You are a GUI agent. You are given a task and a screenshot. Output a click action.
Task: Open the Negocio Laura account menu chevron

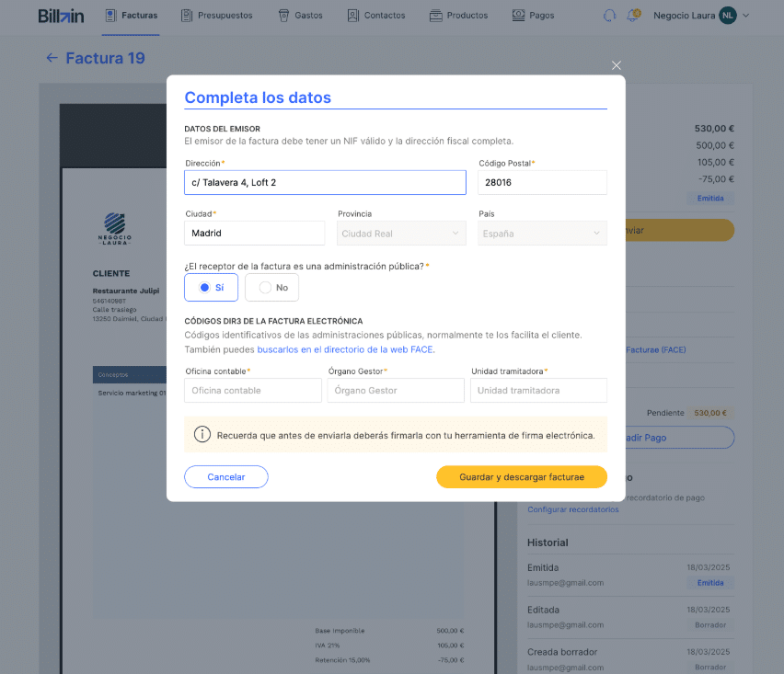pyautogui.click(x=746, y=16)
